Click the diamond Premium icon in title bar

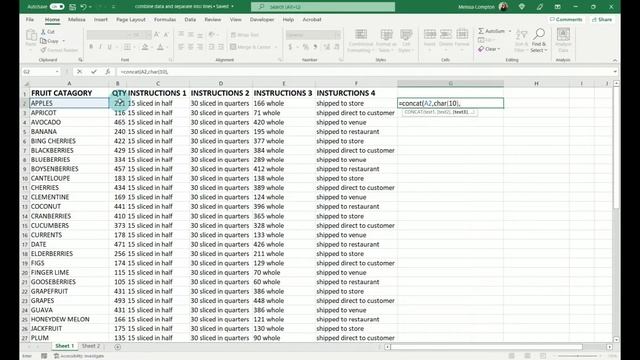(x=522, y=7)
